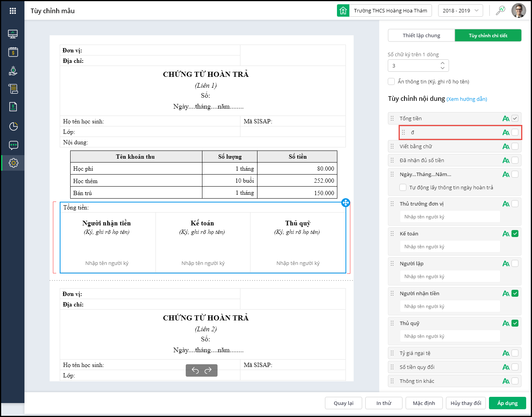532x417 pixels.
Task: Increase number of signatures per row
Action: click(443, 63)
